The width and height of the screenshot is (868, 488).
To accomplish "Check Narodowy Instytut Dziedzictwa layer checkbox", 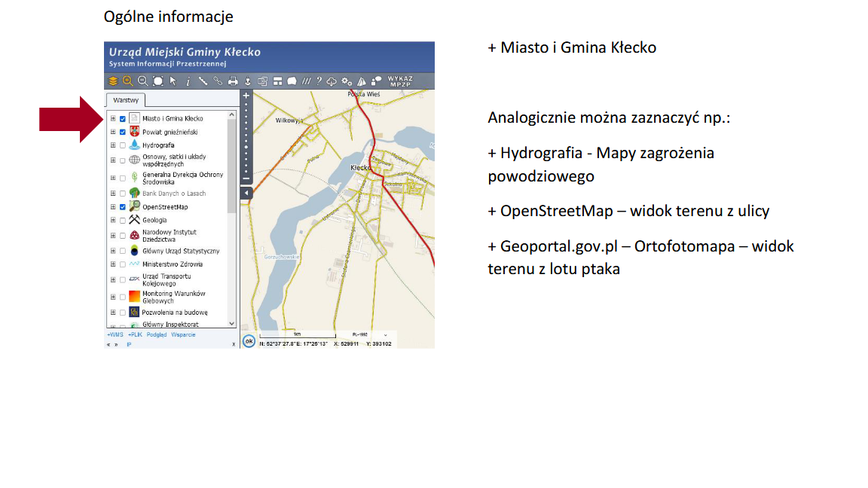I will (123, 236).
